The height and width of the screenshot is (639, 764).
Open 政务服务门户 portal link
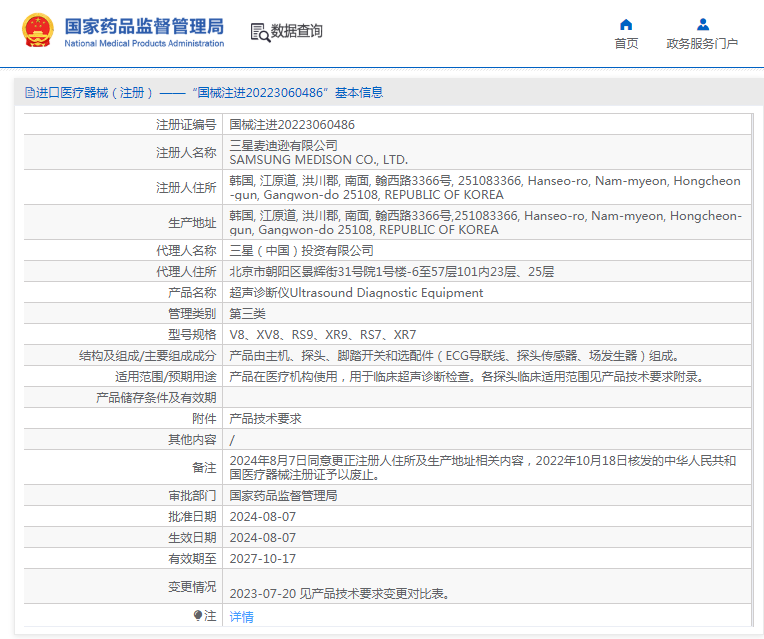[x=702, y=43]
